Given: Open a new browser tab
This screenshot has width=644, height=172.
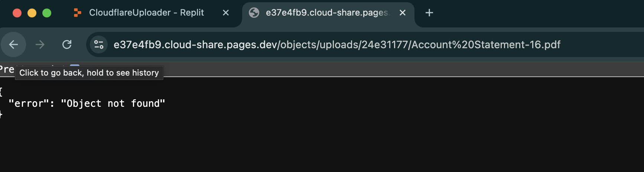Looking at the screenshot, I should 429,13.
